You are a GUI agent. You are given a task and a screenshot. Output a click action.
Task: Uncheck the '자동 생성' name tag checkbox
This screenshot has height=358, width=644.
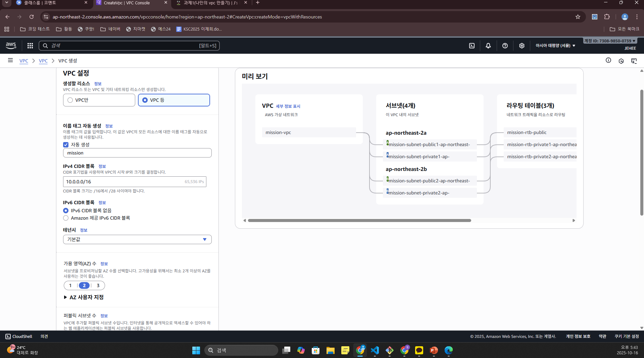[66, 145]
